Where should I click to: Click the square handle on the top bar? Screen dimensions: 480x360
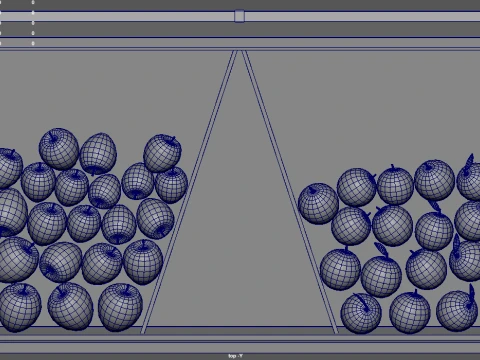click(239, 16)
